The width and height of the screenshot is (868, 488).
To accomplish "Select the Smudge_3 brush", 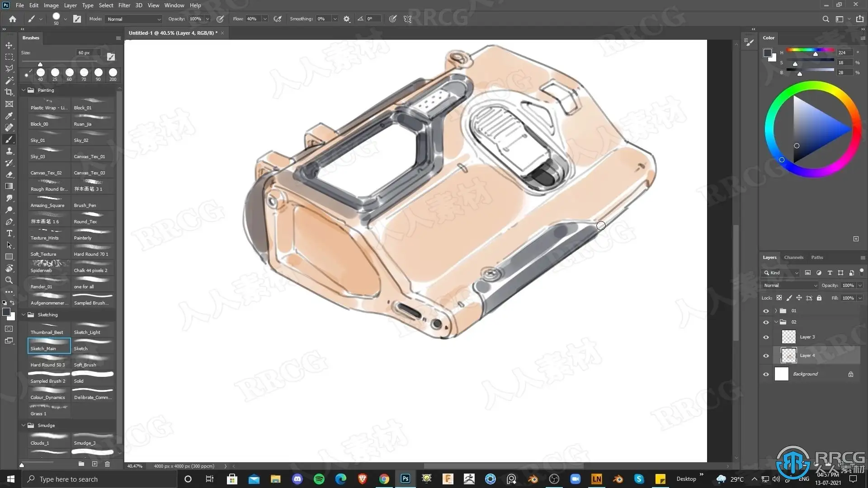I will point(93,440).
